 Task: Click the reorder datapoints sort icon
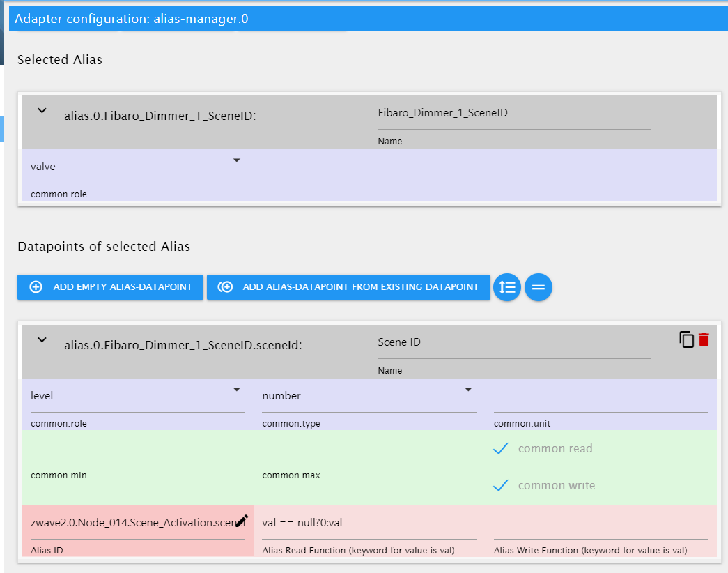(506, 287)
